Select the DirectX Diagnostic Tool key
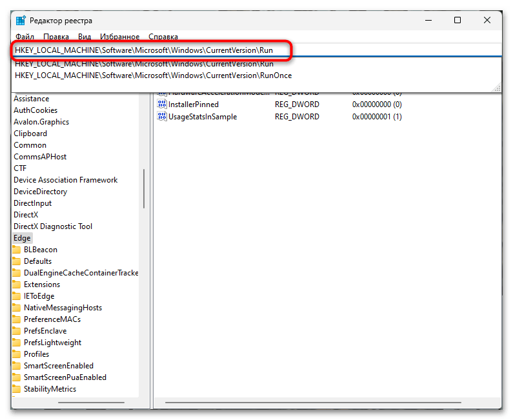The image size is (513, 420). click(53, 226)
